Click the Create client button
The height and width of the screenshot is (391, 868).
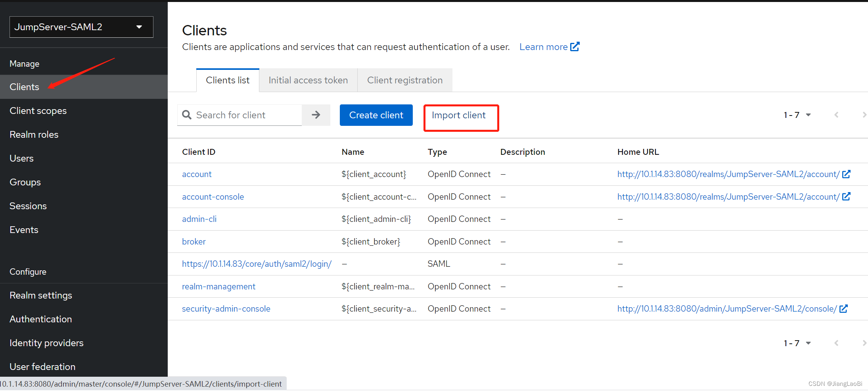click(376, 115)
